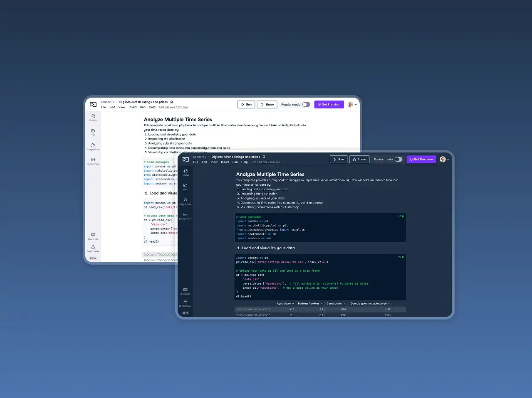Click the workspace logo in dark-theme window
Image resolution: width=532 pixels, height=398 pixels.
[x=186, y=160]
